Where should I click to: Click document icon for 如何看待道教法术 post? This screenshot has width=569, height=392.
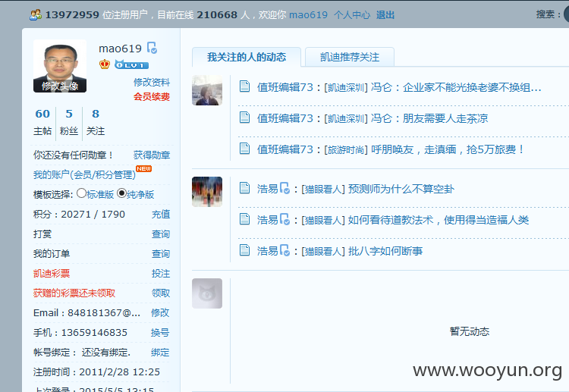point(244,219)
